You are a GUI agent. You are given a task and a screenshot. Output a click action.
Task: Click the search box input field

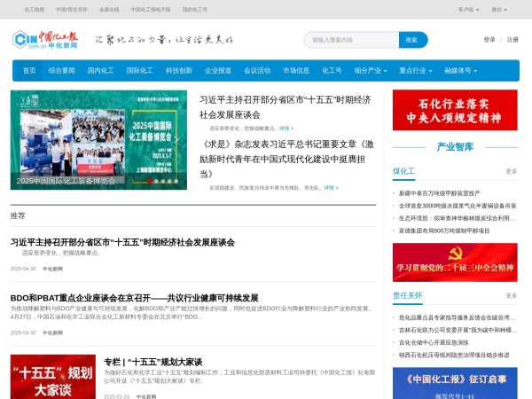[x=351, y=40]
